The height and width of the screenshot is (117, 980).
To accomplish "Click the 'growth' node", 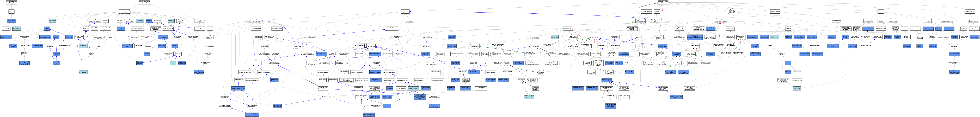I will click(657, 11).
